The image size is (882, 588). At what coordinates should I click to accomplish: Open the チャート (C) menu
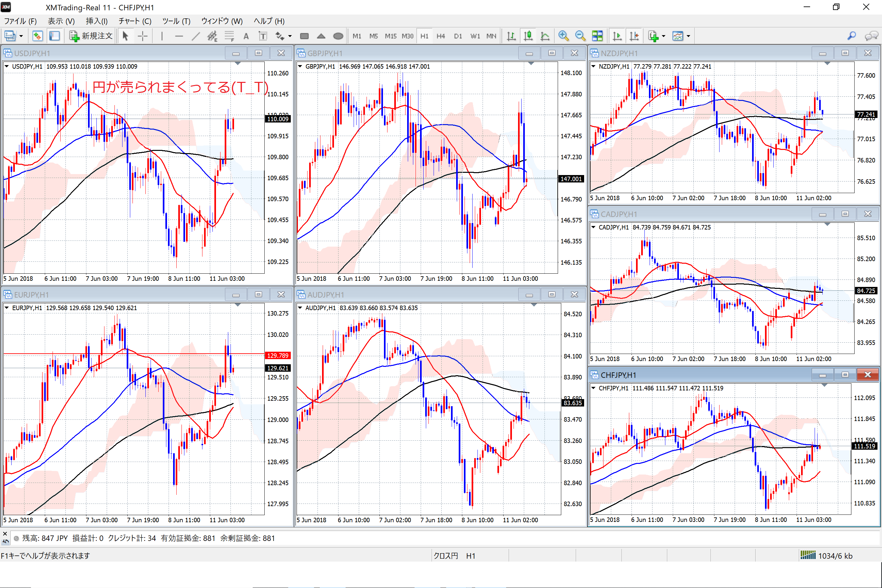point(135,21)
